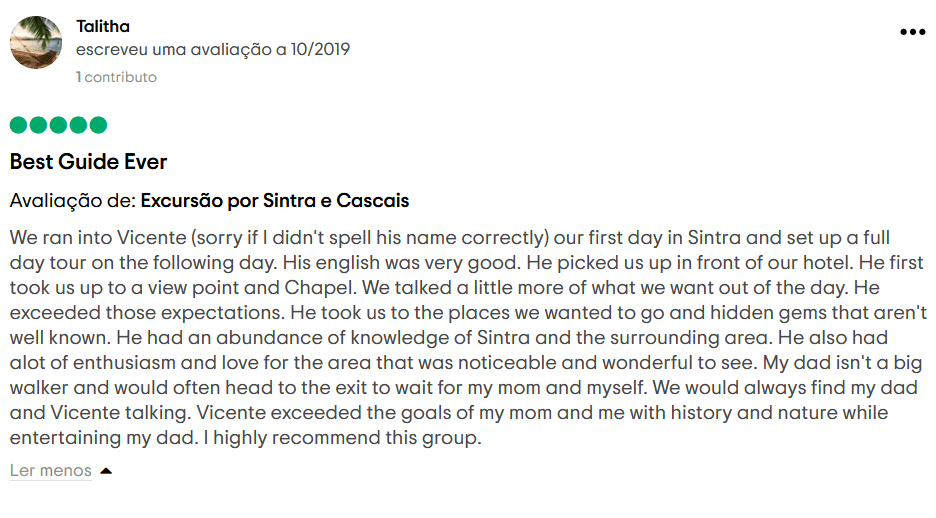Open the three-dot more options menu
The height and width of the screenshot is (518, 936).
click(x=912, y=32)
